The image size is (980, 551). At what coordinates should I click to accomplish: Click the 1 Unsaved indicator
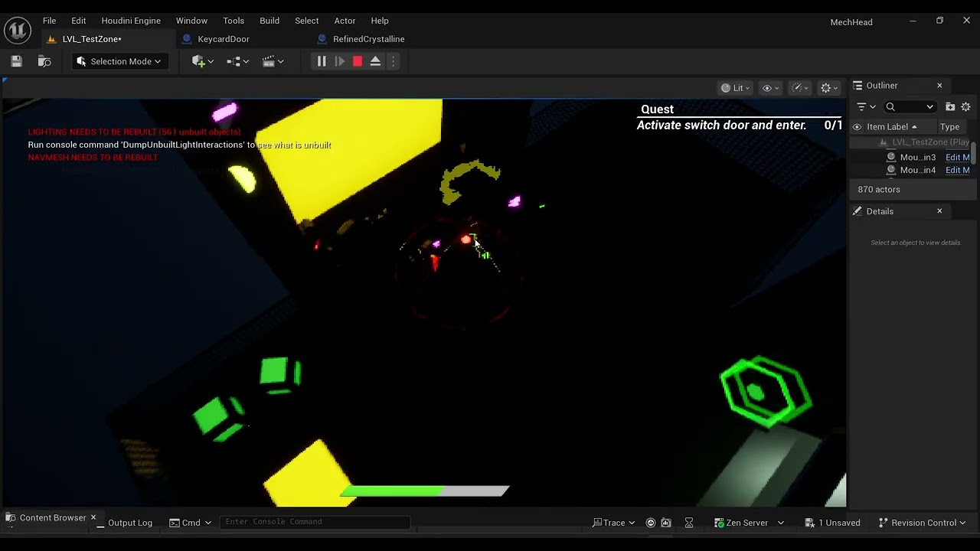point(832,523)
